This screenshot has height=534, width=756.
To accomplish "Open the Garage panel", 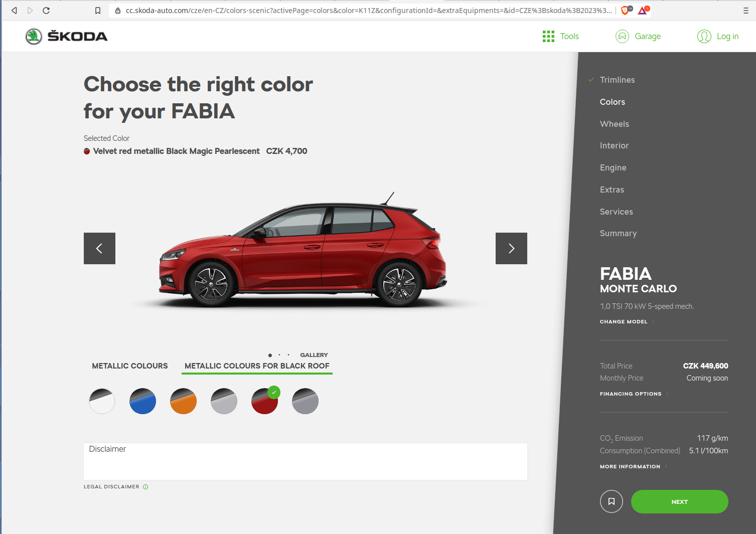I will [638, 36].
